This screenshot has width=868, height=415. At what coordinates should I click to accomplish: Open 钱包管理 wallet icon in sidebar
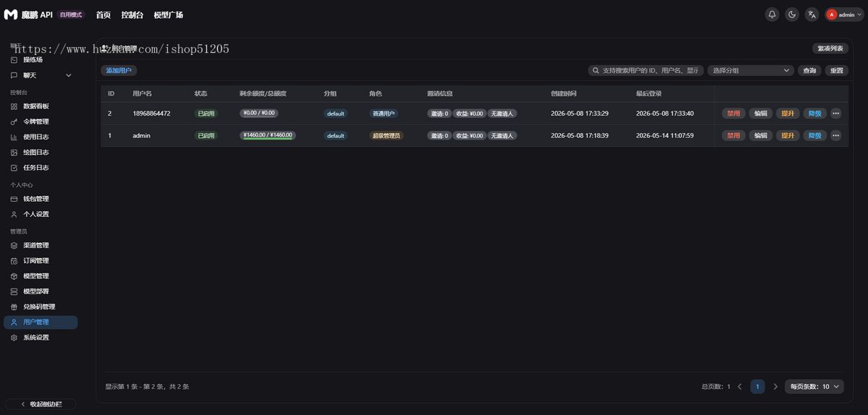pyautogui.click(x=14, y=199)
